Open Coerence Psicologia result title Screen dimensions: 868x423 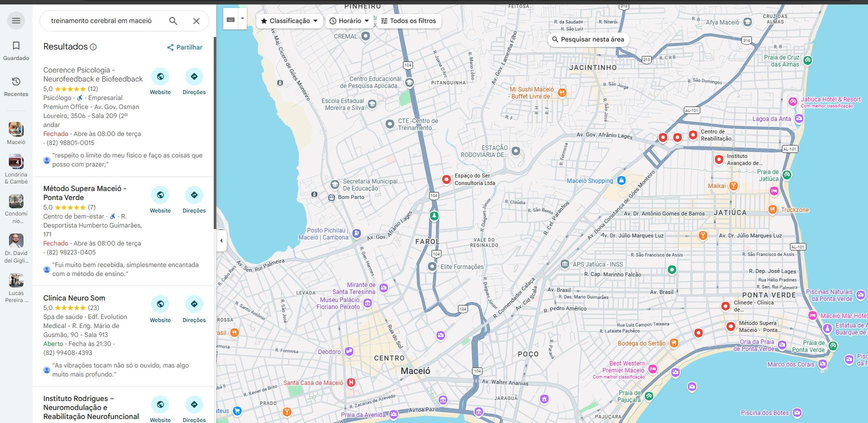(x=93, y=74)
